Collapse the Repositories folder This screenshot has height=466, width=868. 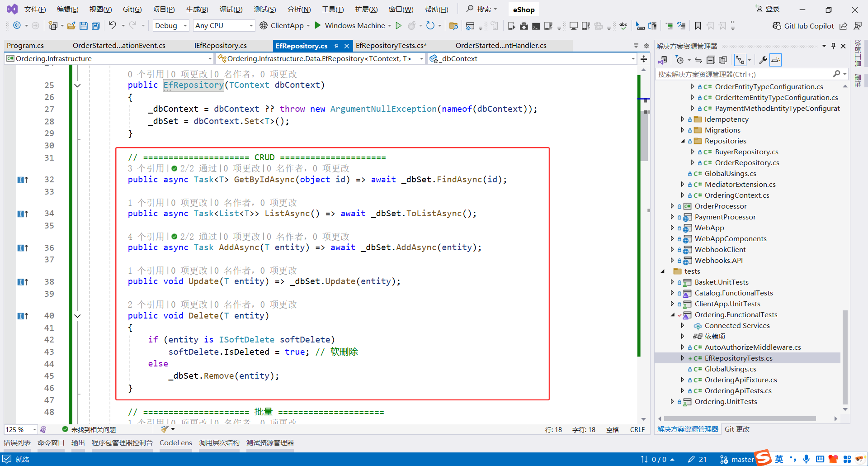(682, 141)
